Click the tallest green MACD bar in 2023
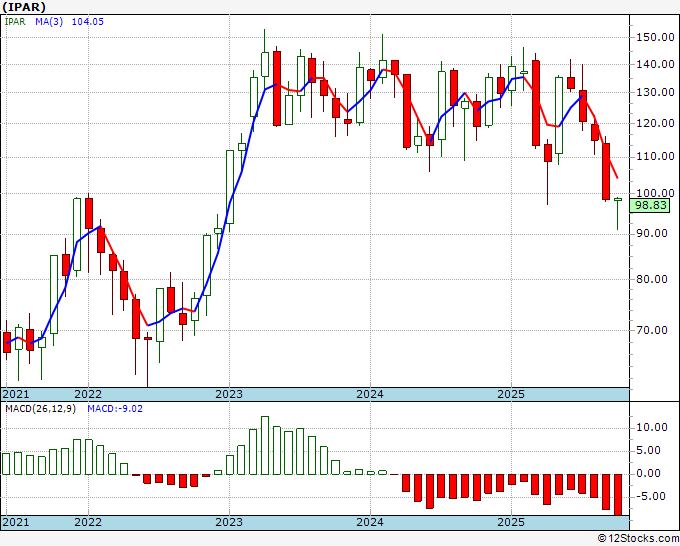 tap(265, 445)
